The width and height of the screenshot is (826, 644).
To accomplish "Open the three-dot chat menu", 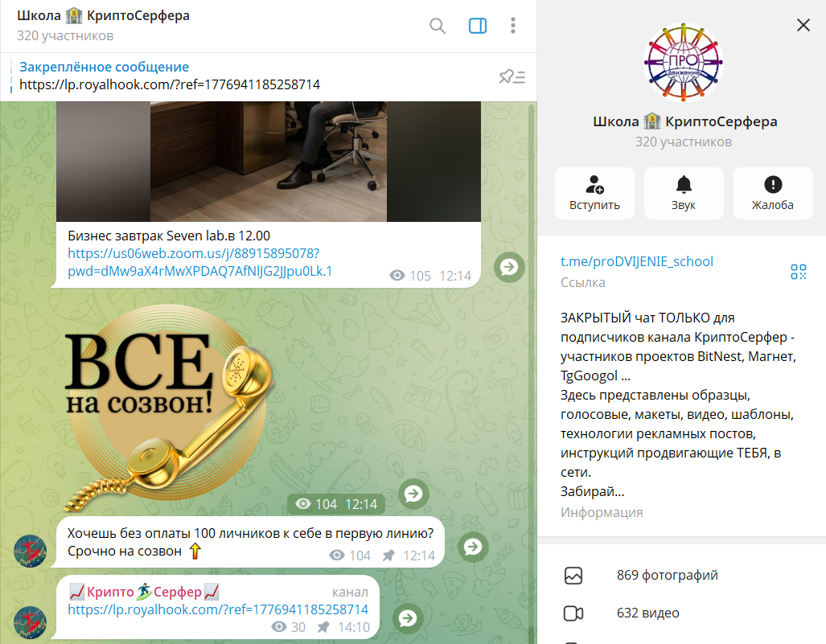I will (x=512, y=25).
